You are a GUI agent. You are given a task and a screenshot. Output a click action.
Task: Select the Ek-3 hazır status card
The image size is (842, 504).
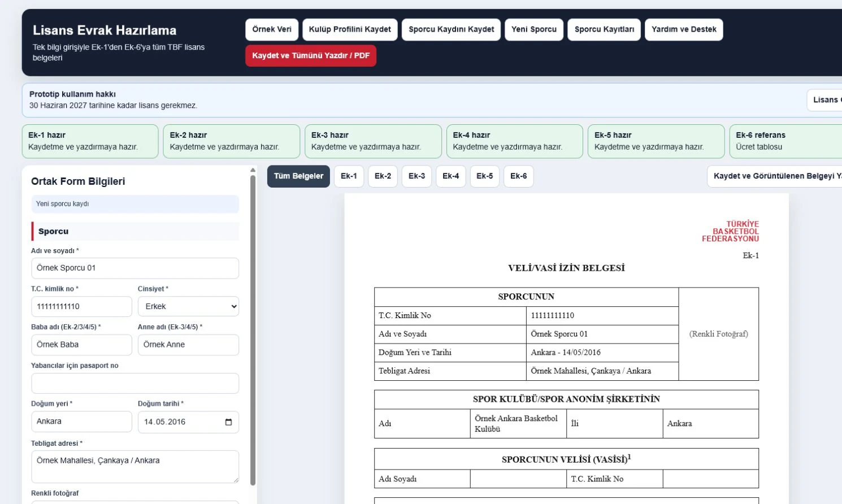point(373,141)
